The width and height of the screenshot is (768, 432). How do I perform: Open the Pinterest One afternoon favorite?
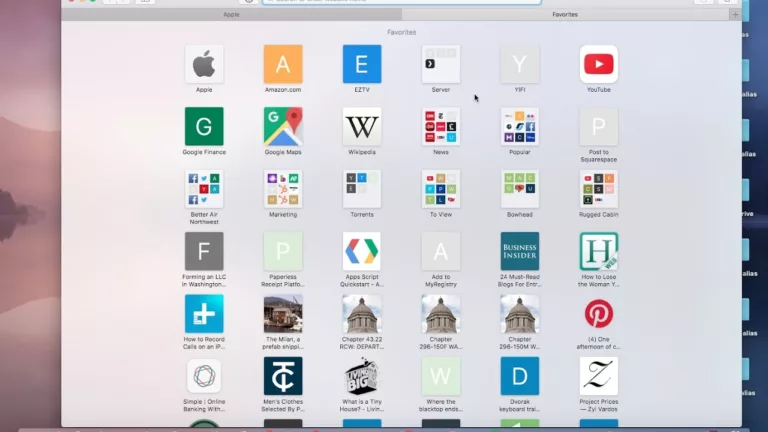point(599,313)
